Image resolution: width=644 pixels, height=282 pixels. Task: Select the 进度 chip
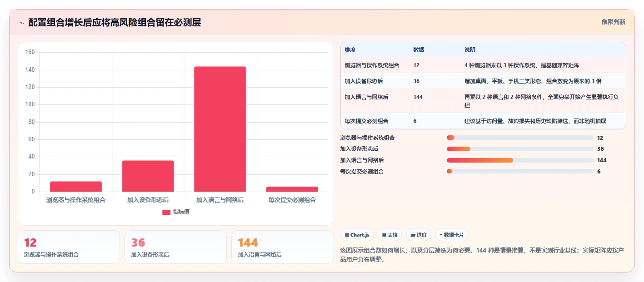click(x=419, y=235)
